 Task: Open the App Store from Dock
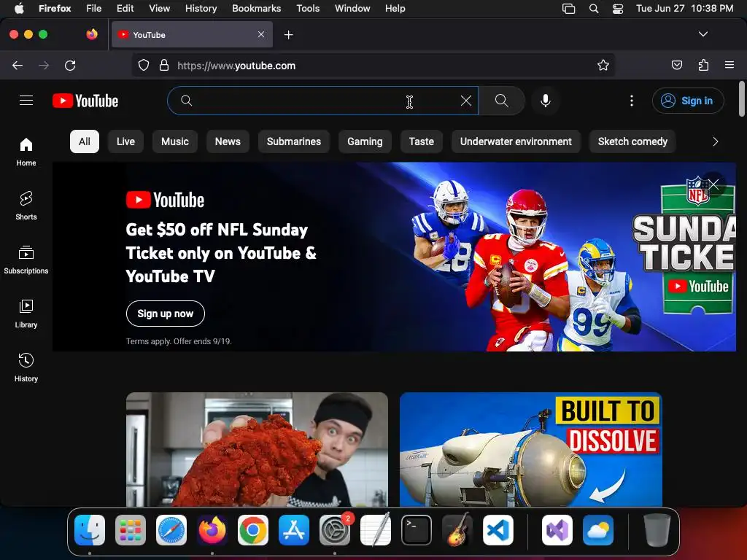pyautogui.click(x=294, y=530)
